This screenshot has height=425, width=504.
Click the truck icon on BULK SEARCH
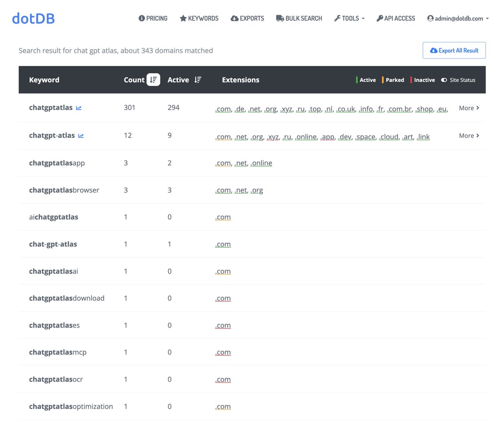tap(279, 18)
